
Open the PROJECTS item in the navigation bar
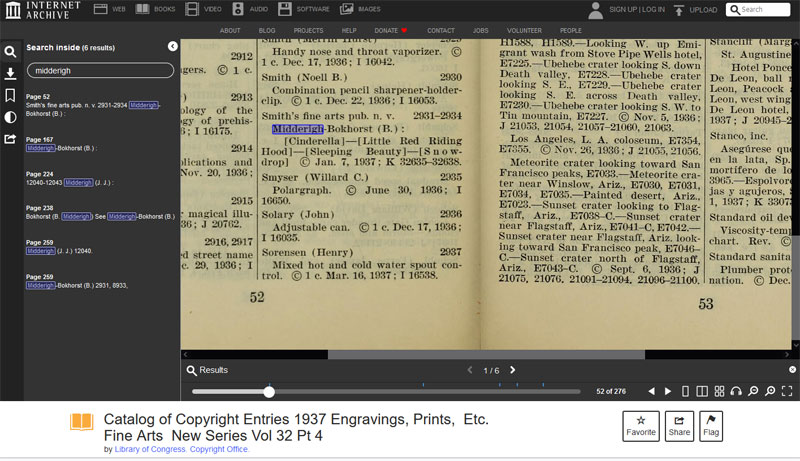308,31
